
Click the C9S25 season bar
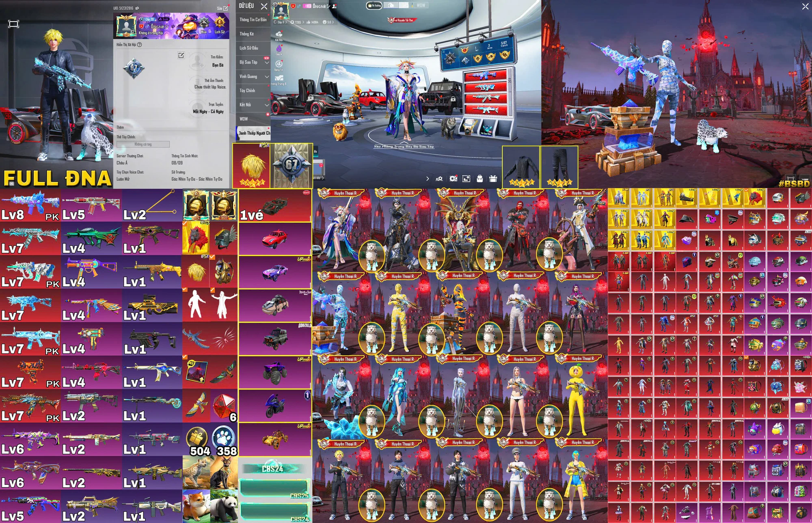[274, 489]
